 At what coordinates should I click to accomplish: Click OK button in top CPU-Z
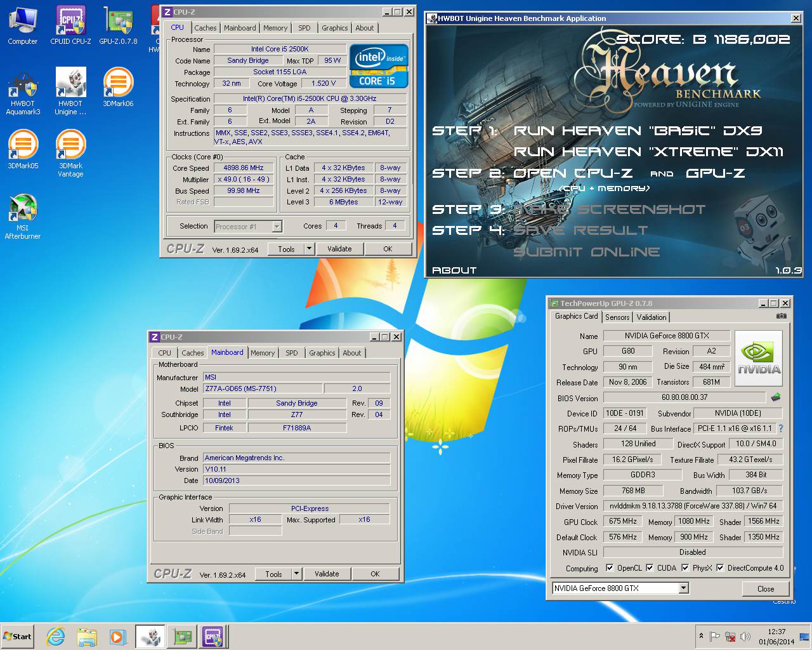[x=388, y=249]
